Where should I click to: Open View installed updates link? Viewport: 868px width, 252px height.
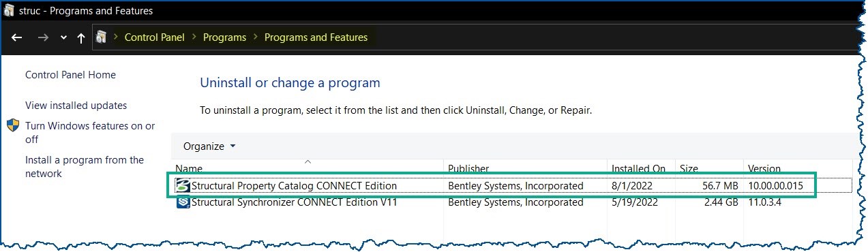point(76,106)
